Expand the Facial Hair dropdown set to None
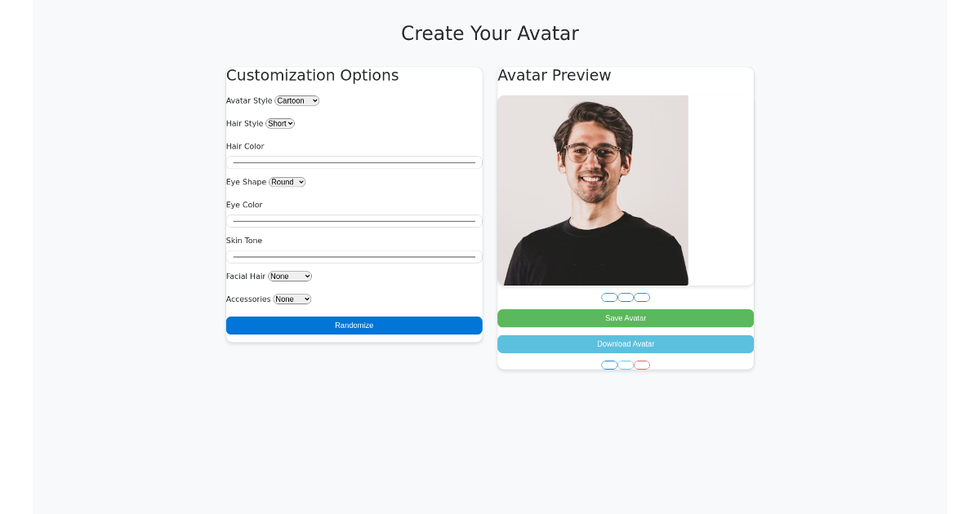The width and height of the screenshot is (980, 514). (x=289, y=276)
